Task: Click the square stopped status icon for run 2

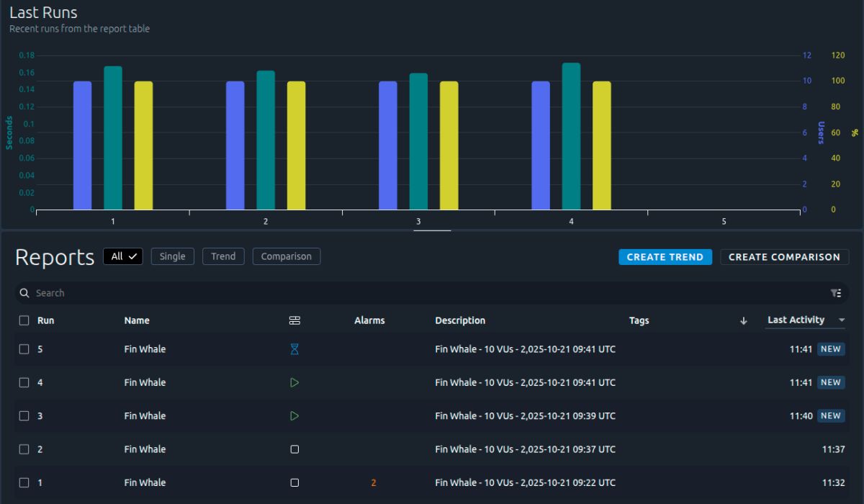Action: click(x=294, y=449)
